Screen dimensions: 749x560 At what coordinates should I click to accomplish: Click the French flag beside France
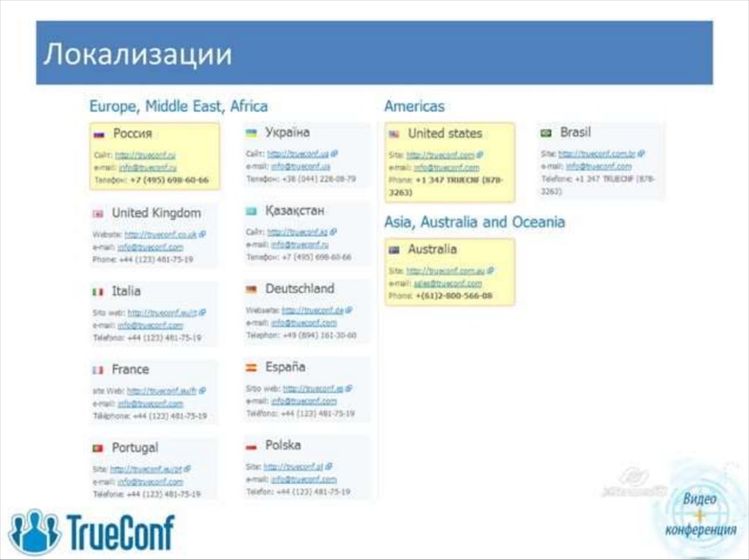tap(98, 370)
